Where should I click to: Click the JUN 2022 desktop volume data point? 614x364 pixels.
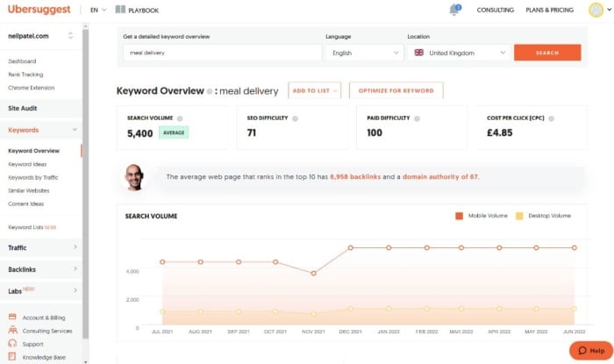(574, 309)
